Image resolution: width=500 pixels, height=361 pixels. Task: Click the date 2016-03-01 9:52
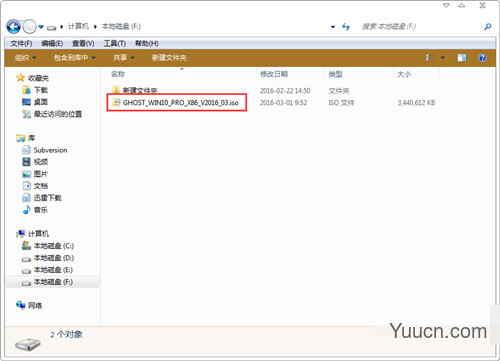(283, 102)
